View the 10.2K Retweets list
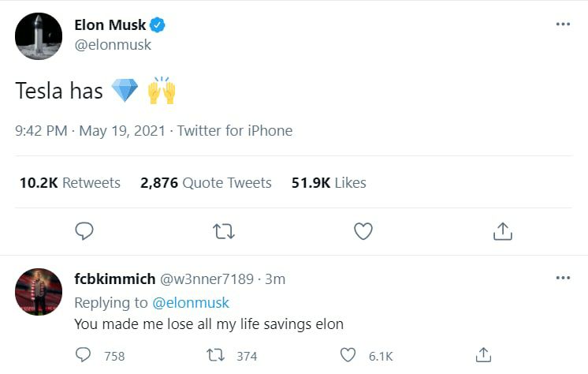 69,183
